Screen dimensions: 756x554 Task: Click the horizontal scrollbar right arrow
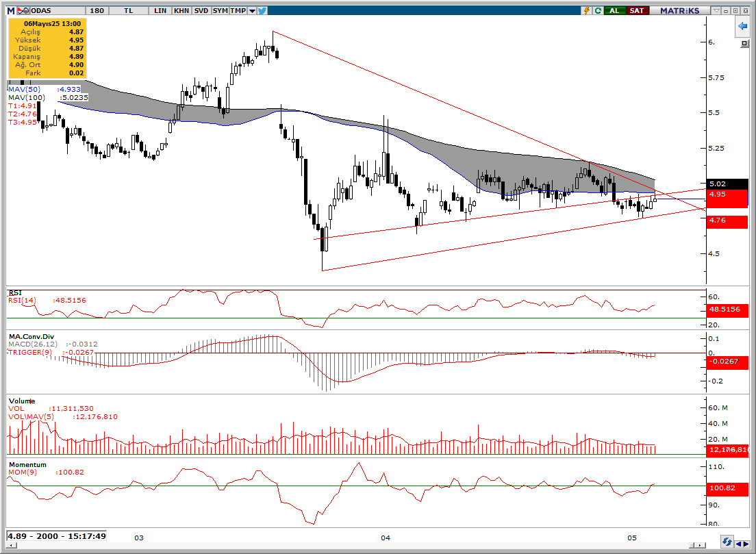[701, 545]
